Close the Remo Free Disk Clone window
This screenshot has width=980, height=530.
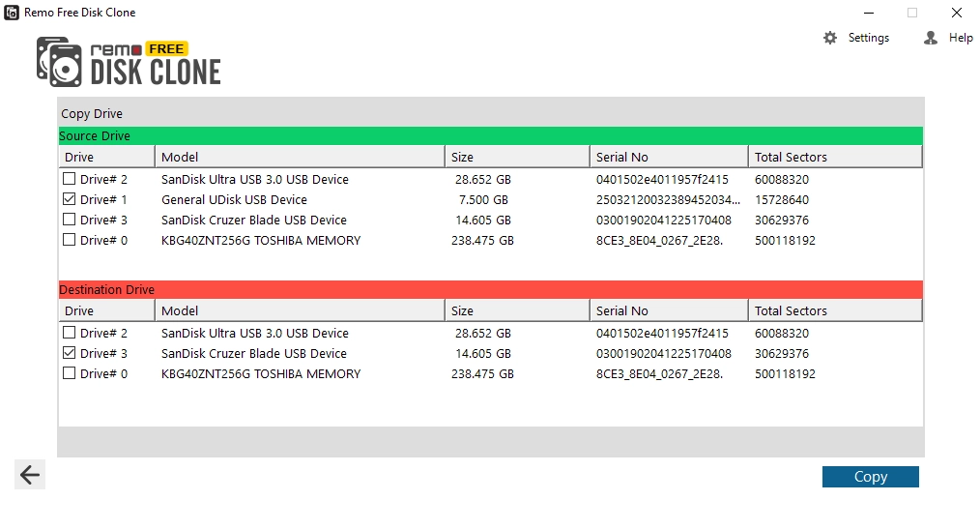(x=956, y=13)
